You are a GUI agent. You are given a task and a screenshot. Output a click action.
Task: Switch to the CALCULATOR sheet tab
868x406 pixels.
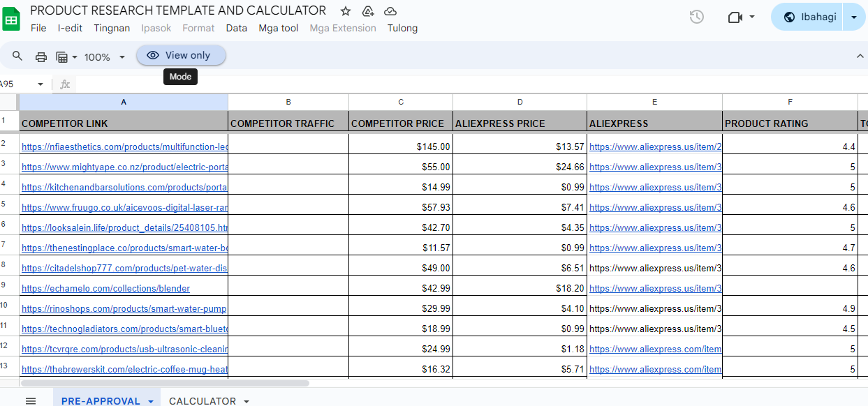point(203,401)
